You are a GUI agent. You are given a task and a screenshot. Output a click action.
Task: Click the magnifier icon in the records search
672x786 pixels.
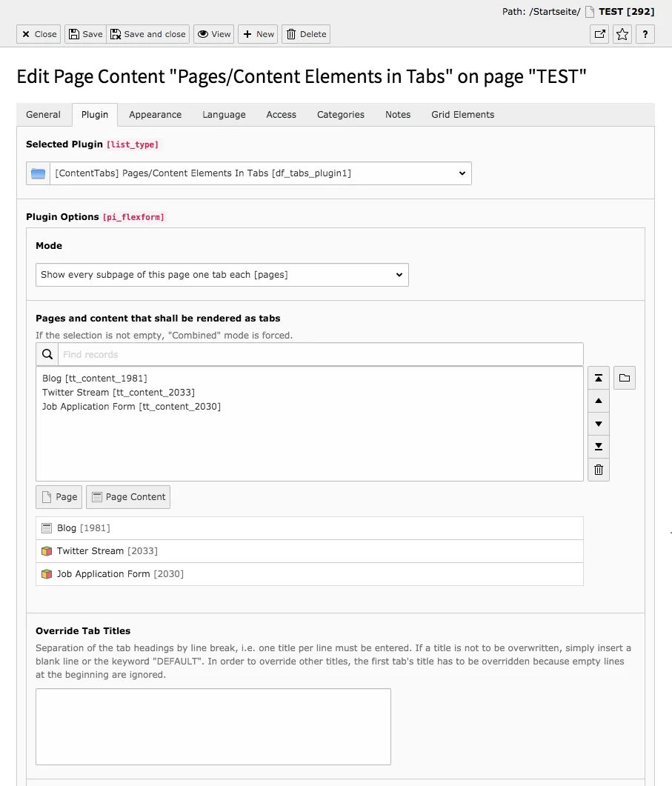pos(47,353)
